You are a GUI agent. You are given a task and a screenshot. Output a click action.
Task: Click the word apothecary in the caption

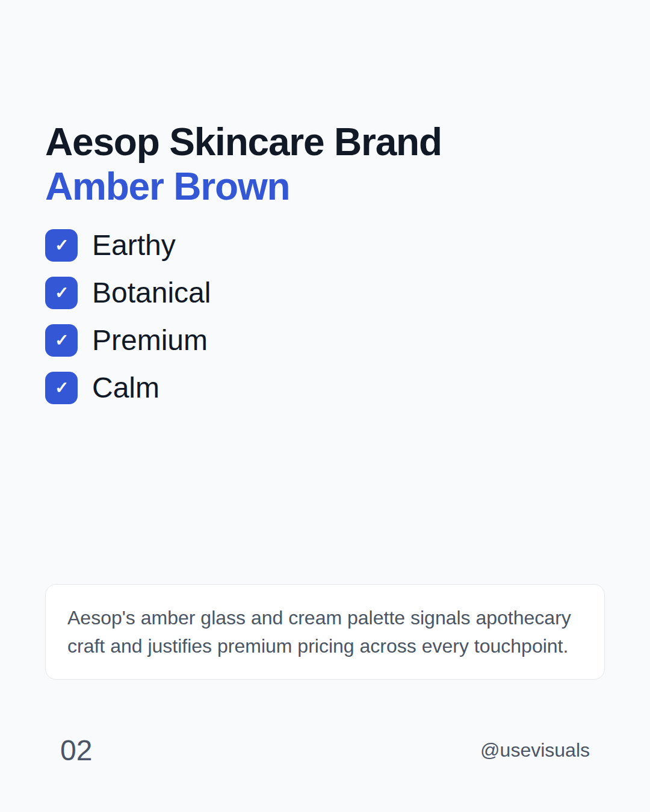click(523, 618)
